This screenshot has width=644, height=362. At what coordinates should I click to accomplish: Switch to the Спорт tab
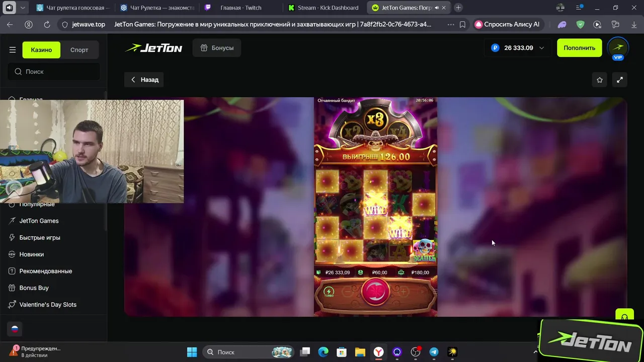tap(79, 50)
